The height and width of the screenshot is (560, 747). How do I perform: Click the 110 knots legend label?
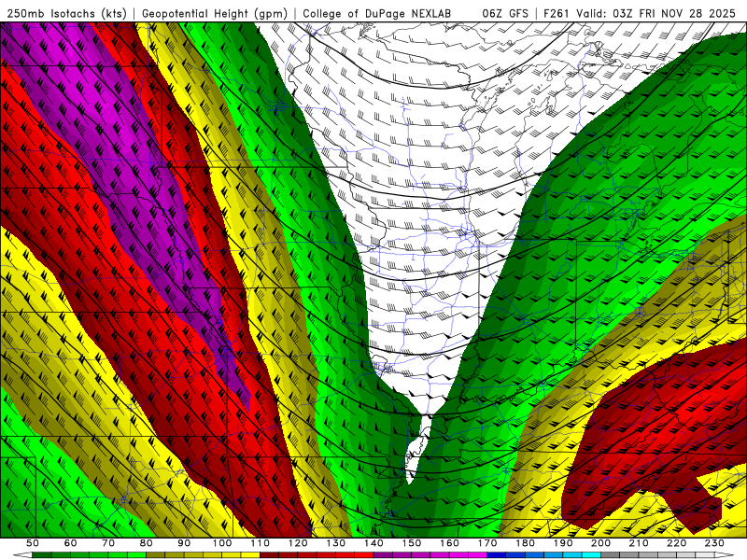pos(261,543)
